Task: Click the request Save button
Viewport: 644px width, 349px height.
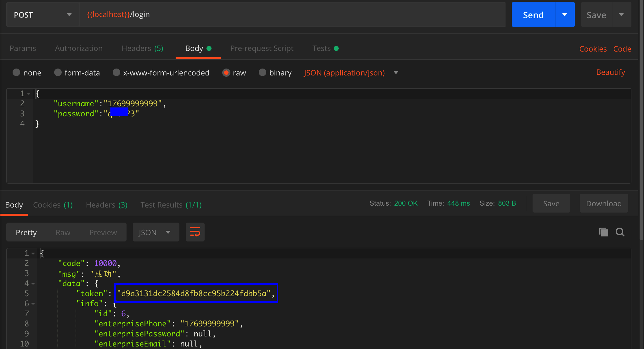Action: (x=596, y=15)
